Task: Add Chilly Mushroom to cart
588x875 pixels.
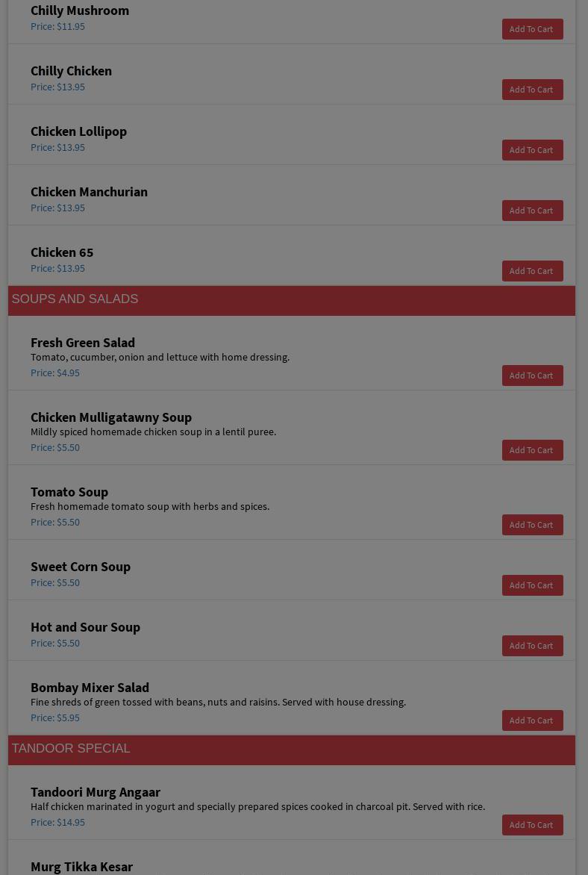Action: click(x=532, y=29)
